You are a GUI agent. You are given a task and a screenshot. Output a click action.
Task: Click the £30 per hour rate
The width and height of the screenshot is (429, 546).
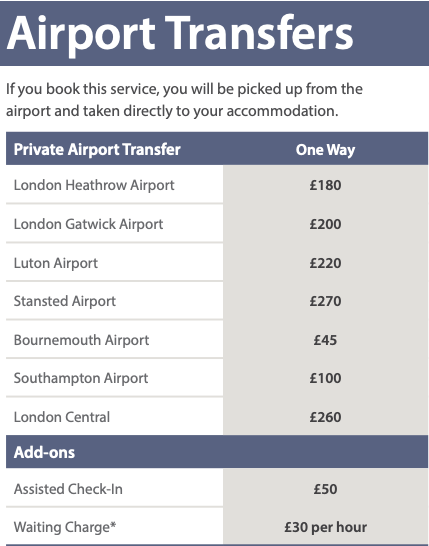[x=325, y=527]
